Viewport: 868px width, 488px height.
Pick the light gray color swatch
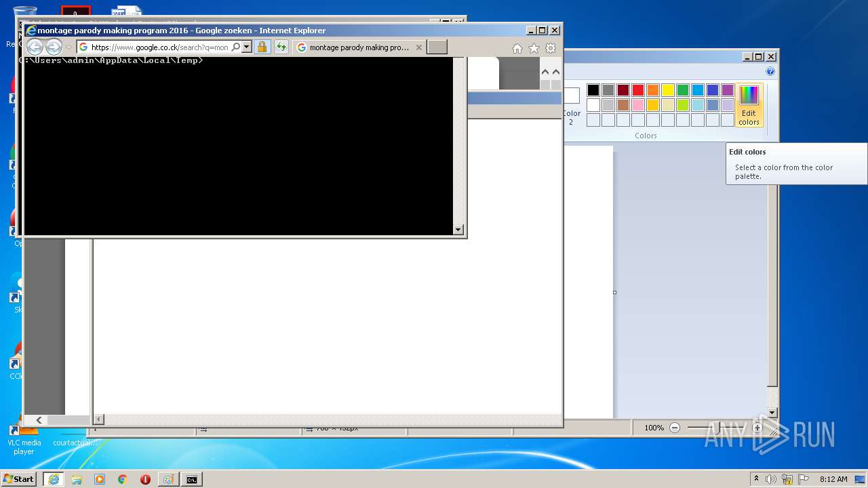pyautogui.click(x=608, y=105)
